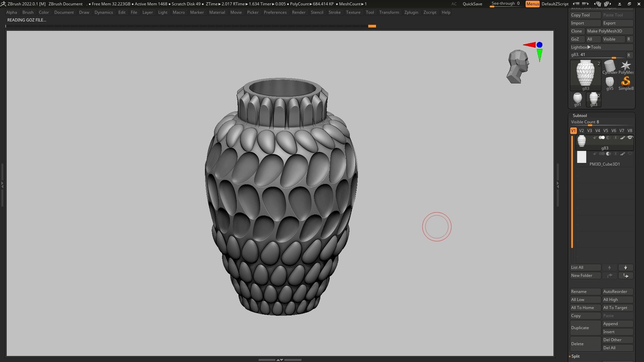This screenshot has width=644, height=362.
Task: Select the g91 tool thumbnail
Action: 577,100
